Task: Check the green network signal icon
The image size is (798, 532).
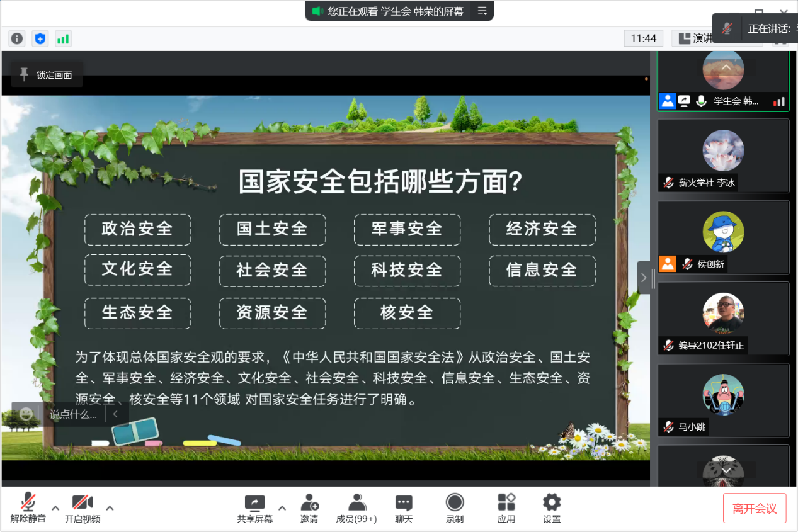Action: [x=63, y=38]
